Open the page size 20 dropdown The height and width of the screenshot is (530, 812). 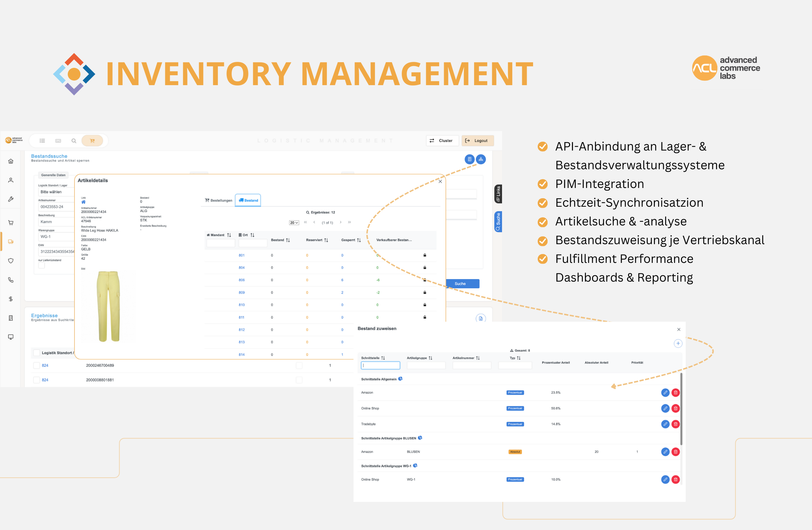coord(294,223)
